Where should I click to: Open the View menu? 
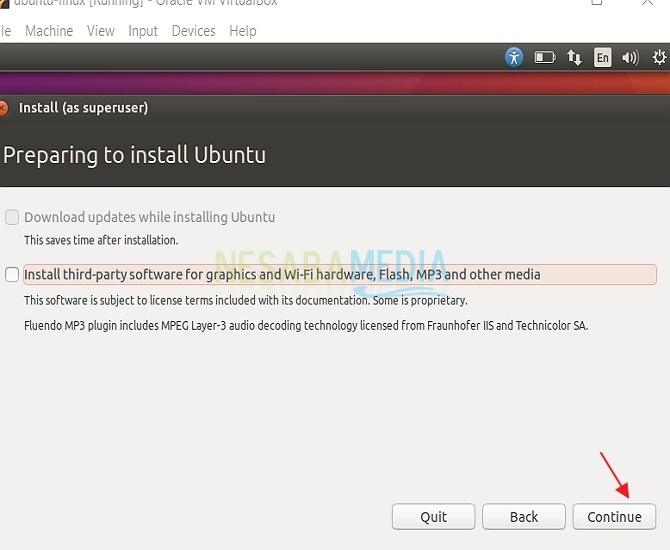point(101,31)
